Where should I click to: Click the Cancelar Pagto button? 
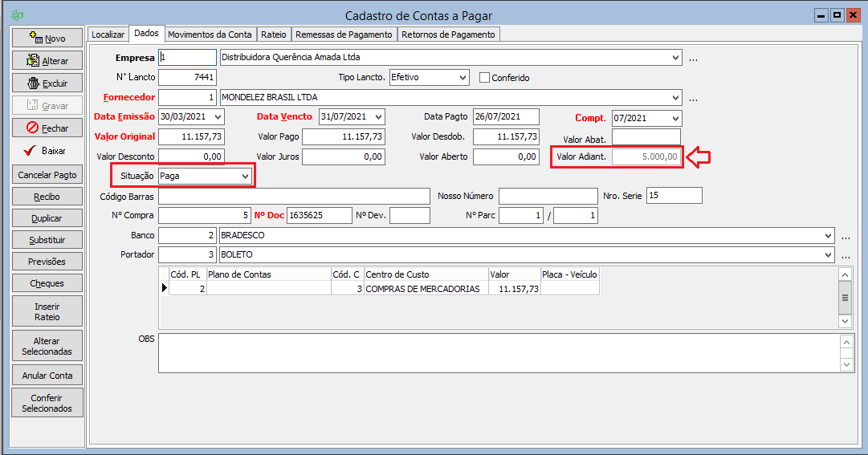[47, 175]
